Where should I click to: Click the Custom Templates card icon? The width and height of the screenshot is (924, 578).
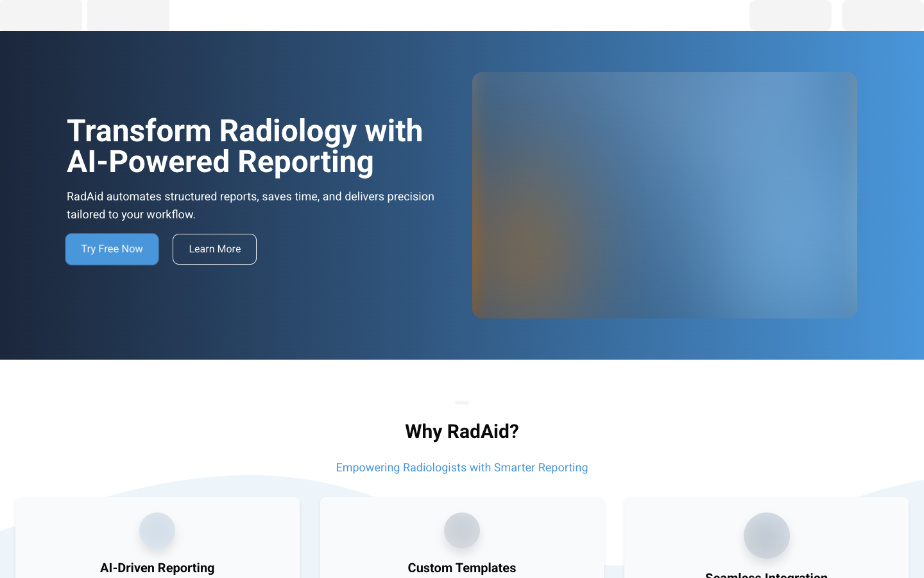point(462,530)
